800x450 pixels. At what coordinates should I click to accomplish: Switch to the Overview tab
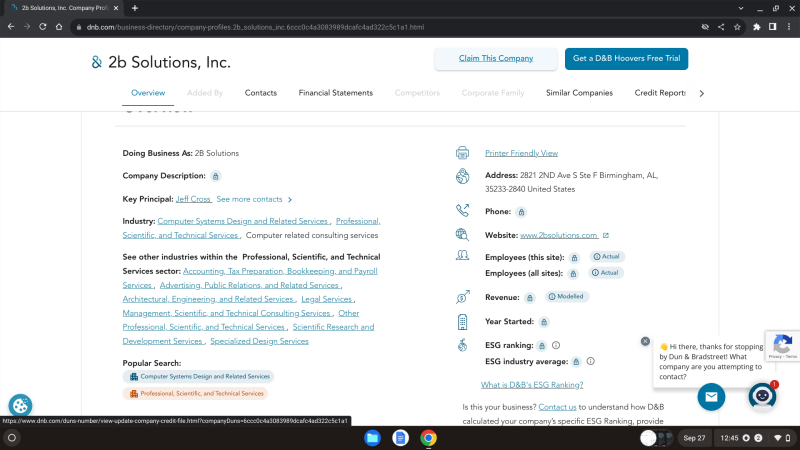[148, 93]
